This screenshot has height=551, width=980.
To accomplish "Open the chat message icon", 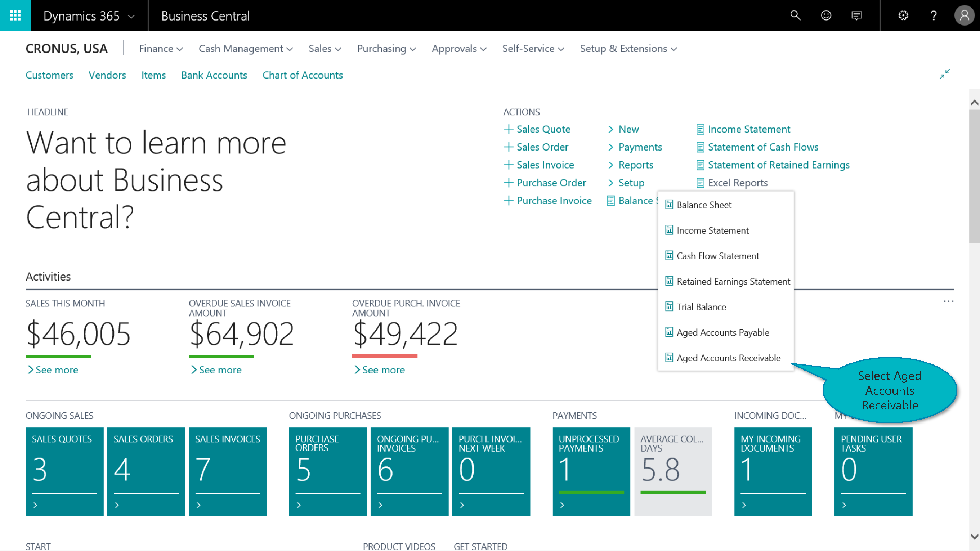I will click(x=856, y=15).
